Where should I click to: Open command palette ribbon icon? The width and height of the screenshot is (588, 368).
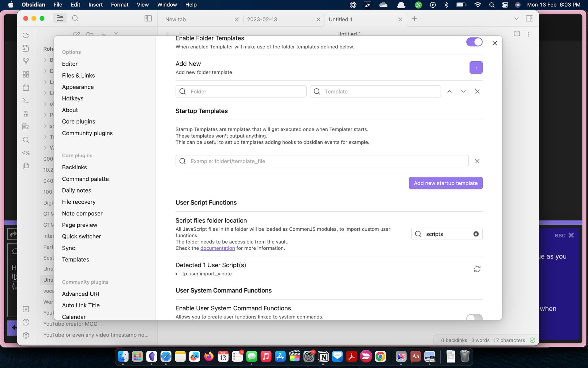click(26, 101)
